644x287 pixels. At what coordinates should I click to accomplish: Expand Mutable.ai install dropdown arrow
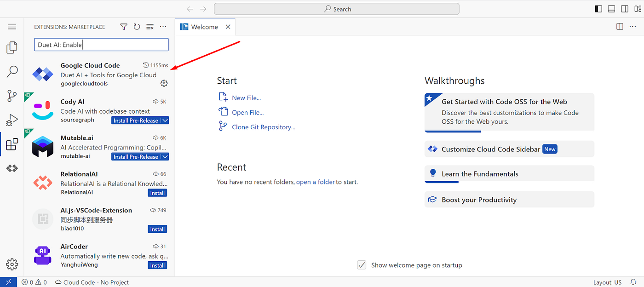[165, 157]
